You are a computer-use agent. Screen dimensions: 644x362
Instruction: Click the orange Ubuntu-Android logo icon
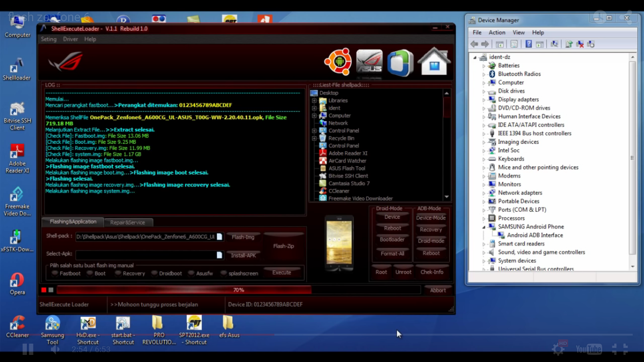[338, 62]
